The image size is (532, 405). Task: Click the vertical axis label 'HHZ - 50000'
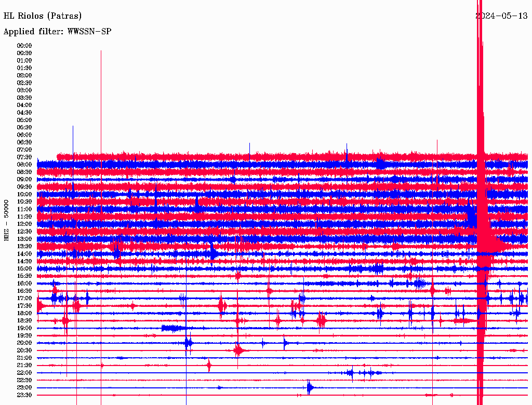(6, 220)
